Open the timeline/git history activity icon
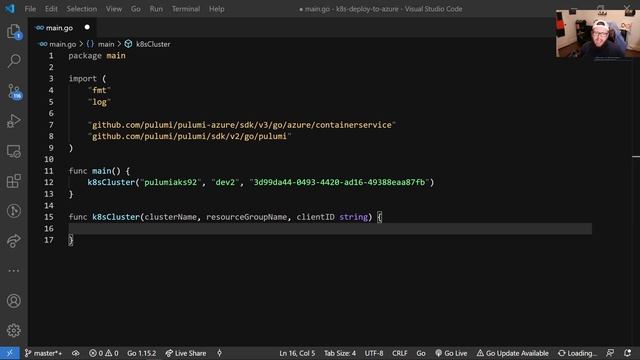640x360 pixels. (x=13, y=211)
